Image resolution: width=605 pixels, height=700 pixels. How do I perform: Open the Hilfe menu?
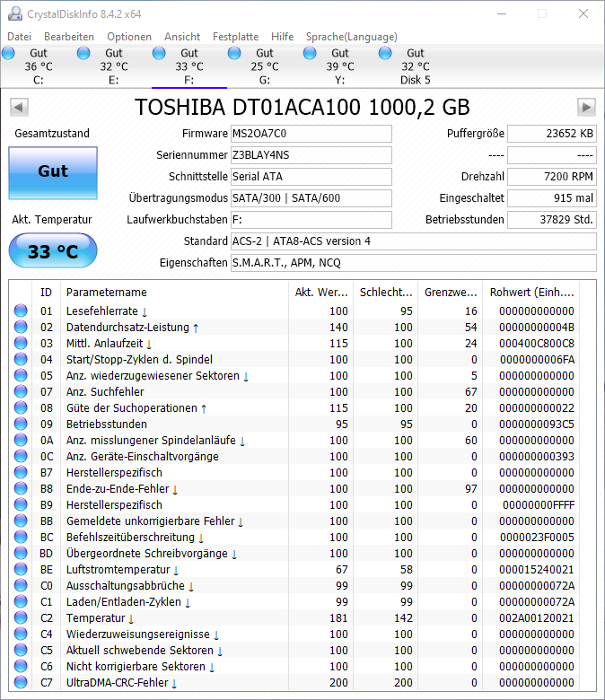click(x=282, y=37)
